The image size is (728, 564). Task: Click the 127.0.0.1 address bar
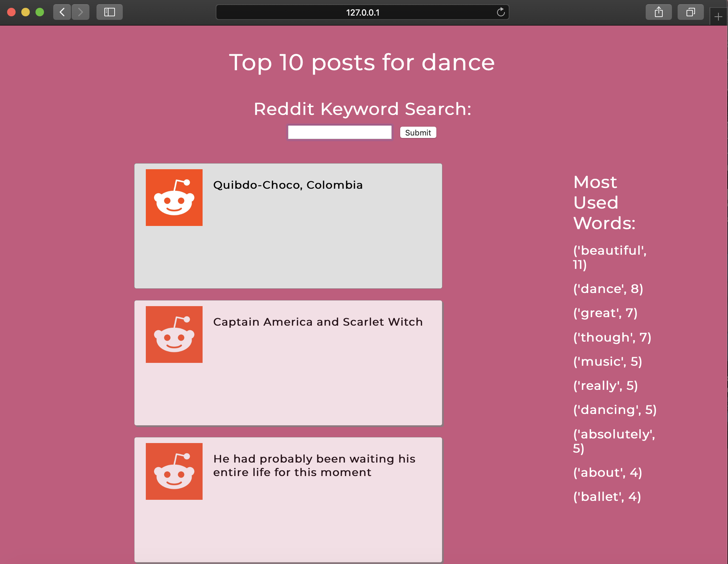pyautogui.click(x=362, y=12)
